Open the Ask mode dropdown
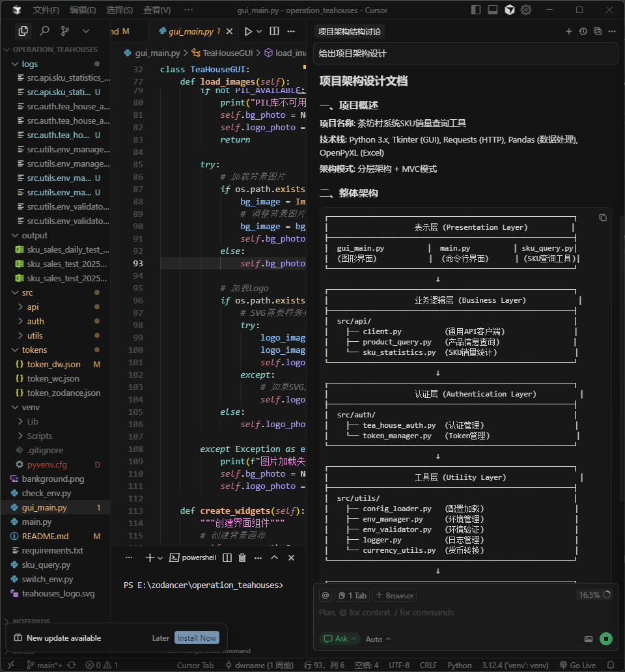This screenshot has height=672, width=625. pos(340,639)
